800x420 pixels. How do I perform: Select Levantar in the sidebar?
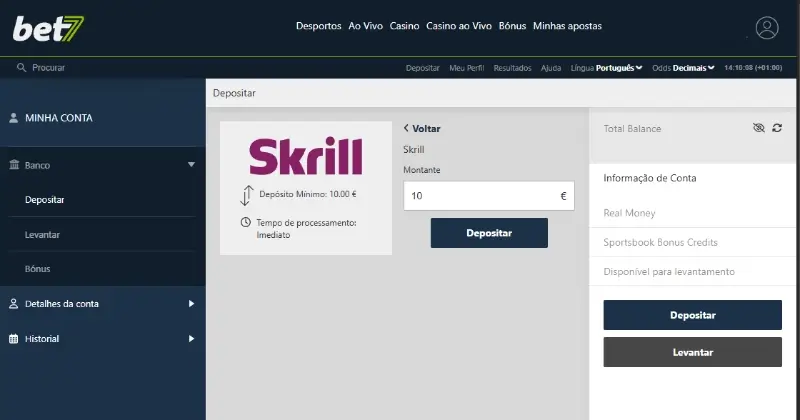(x=43, y=234)
